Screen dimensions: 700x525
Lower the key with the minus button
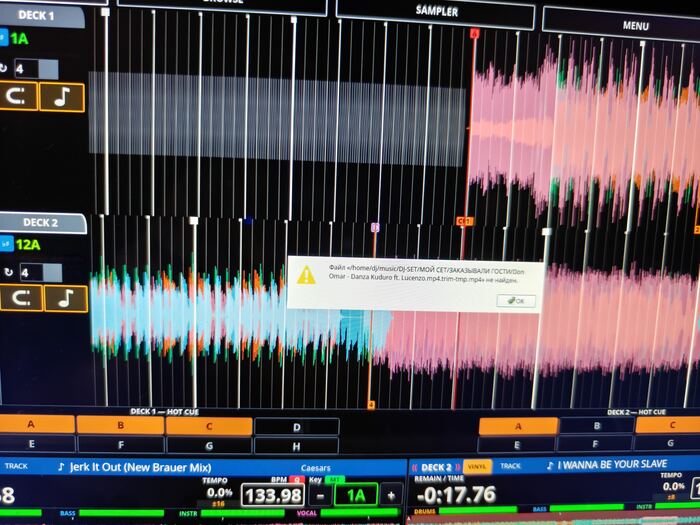click(x=320, y=496)
